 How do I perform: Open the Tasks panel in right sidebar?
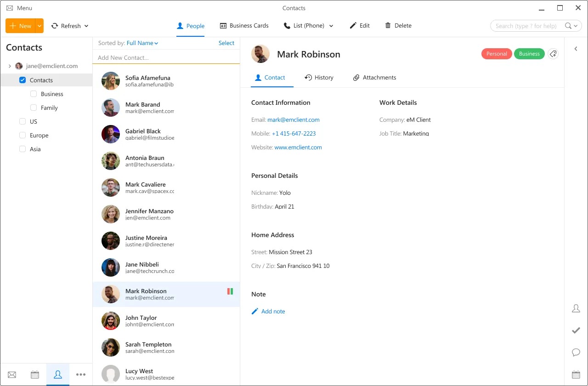coord(576,330)
